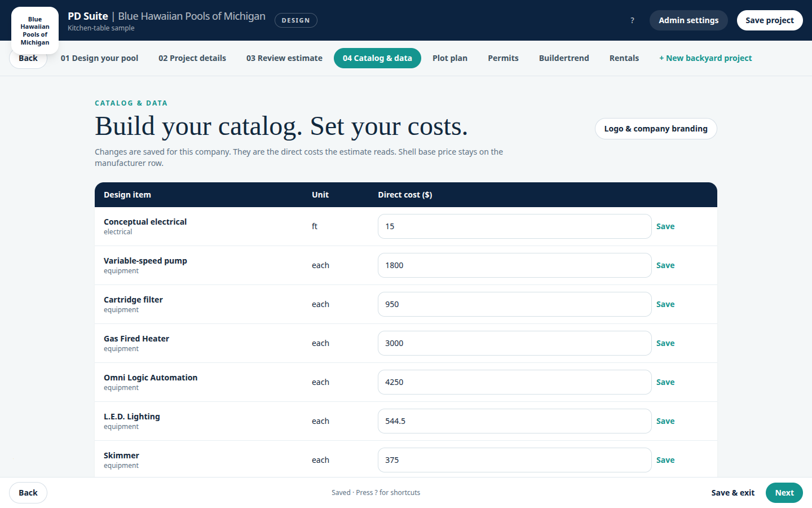
Task: Save the L.E.D. Lighting cost
Action: pyautogui.click(x=665, y=421)
